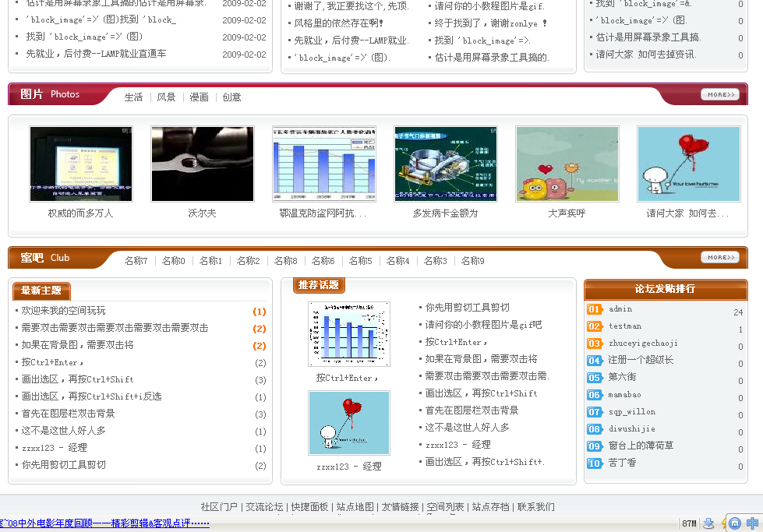Select the 名称1 club tab

[x=210, y=261]
